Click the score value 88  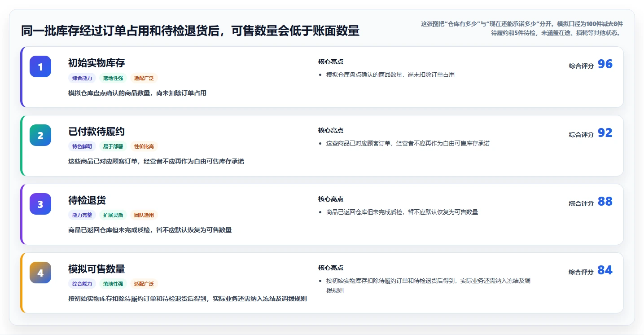[605, 202]
